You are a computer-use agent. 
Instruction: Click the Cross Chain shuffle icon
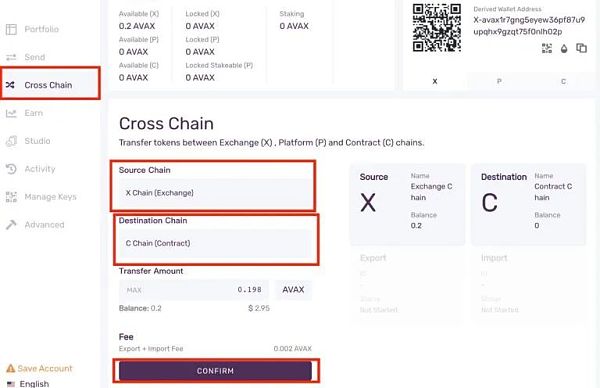pyautogui.click(x=10, y=85)
